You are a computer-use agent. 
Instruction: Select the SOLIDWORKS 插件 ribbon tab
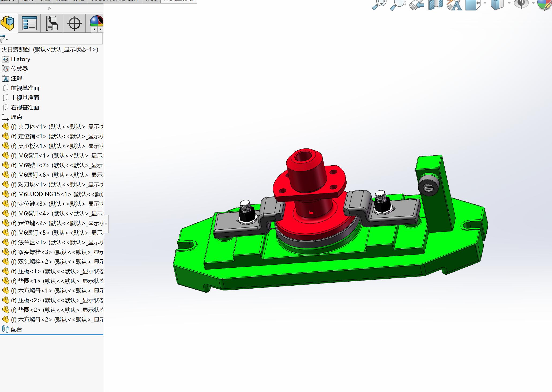(115, 1)
